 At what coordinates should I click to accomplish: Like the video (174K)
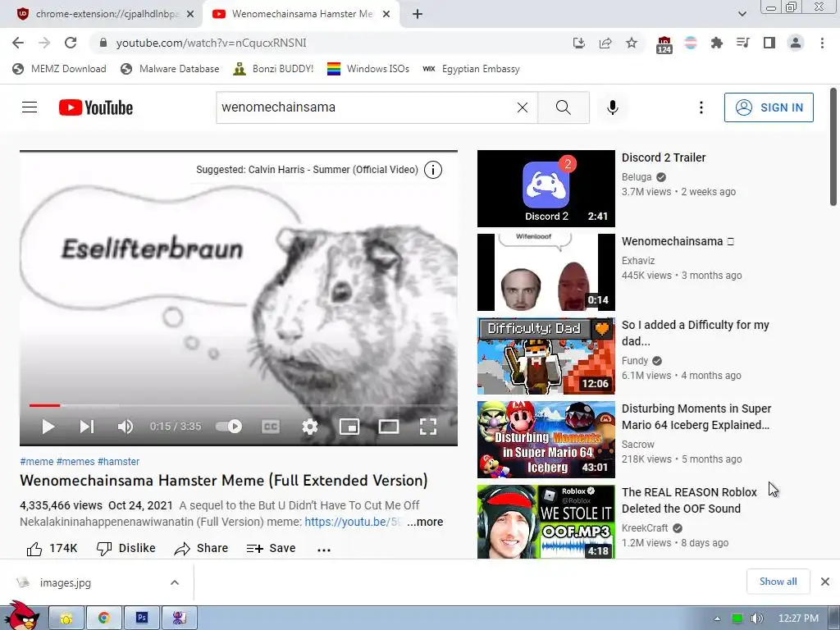point(52,549)
